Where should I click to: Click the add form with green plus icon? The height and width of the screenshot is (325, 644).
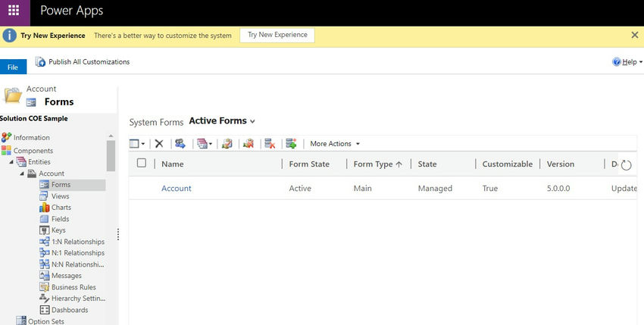[291, 143]
